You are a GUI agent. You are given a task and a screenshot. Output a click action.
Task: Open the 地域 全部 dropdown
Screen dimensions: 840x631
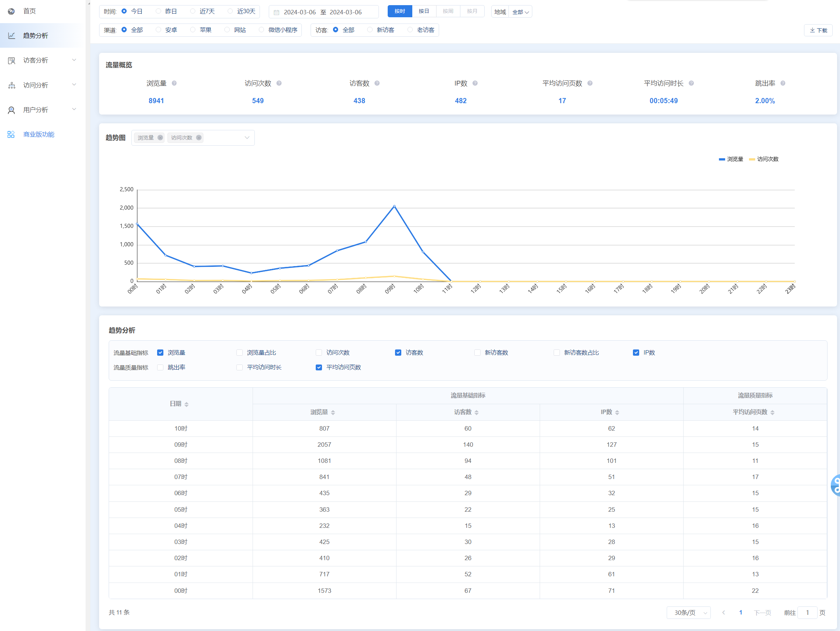point(520,12)
